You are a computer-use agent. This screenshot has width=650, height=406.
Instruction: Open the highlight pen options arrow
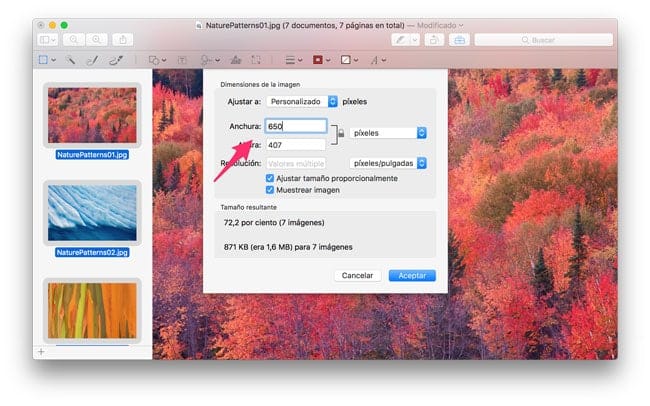415,40
